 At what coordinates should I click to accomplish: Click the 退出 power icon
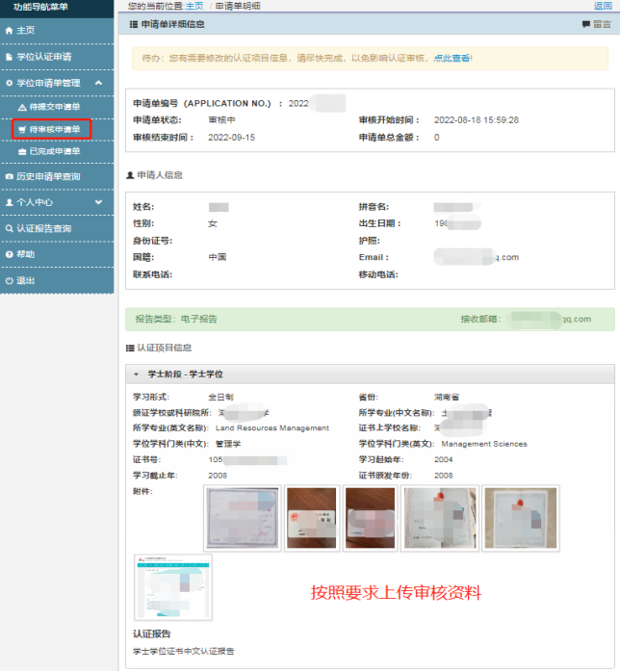tap(10, 280)
